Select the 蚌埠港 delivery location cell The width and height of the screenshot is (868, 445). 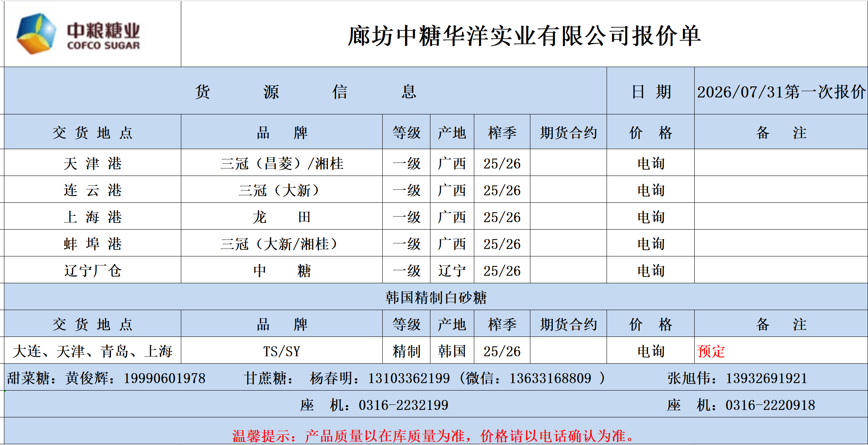click(x=92, y=243)
